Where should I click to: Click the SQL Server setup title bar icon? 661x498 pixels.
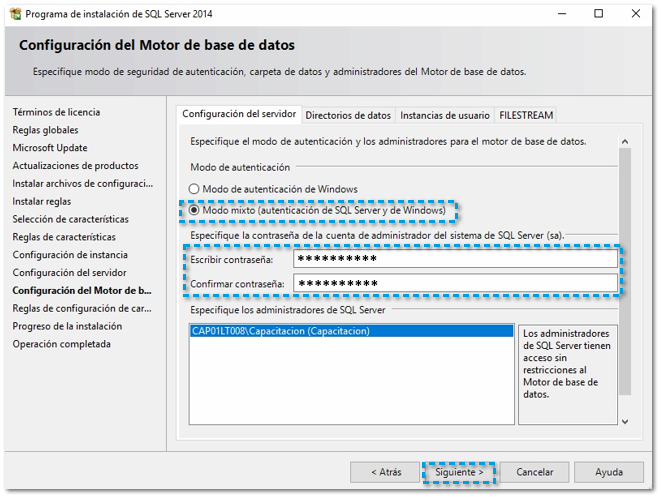(x=16, y=14)
